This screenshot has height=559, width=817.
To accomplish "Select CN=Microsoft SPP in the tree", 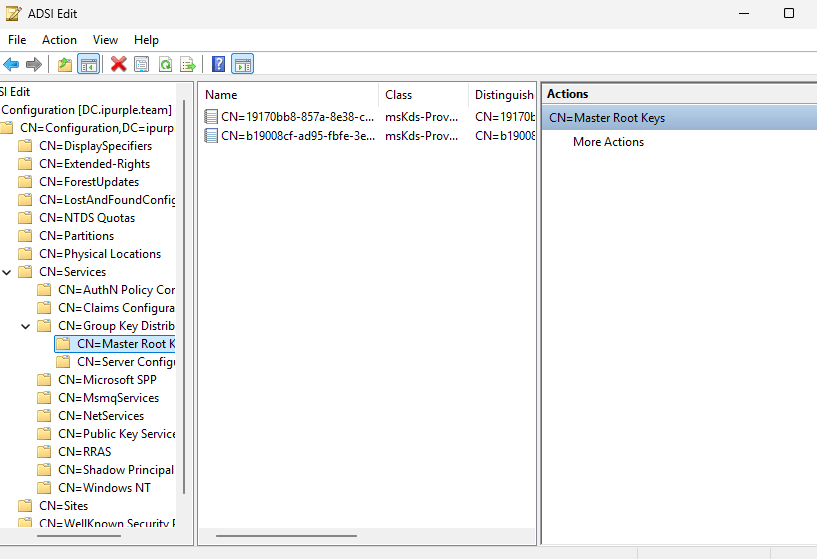I will [106, 380].
